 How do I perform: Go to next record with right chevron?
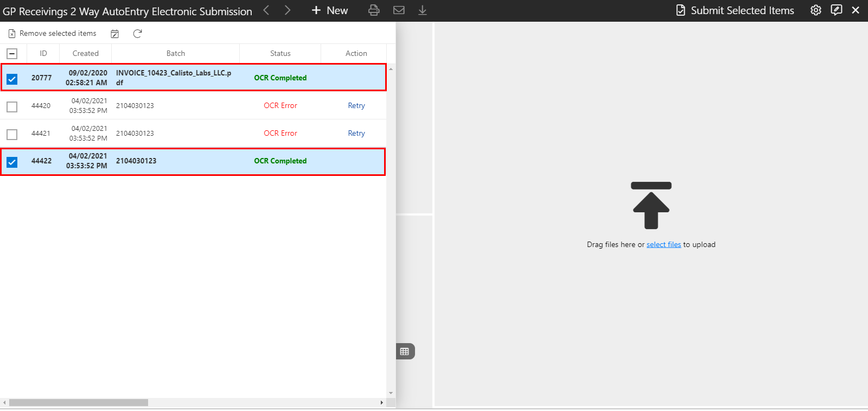(x=288, y=10)
